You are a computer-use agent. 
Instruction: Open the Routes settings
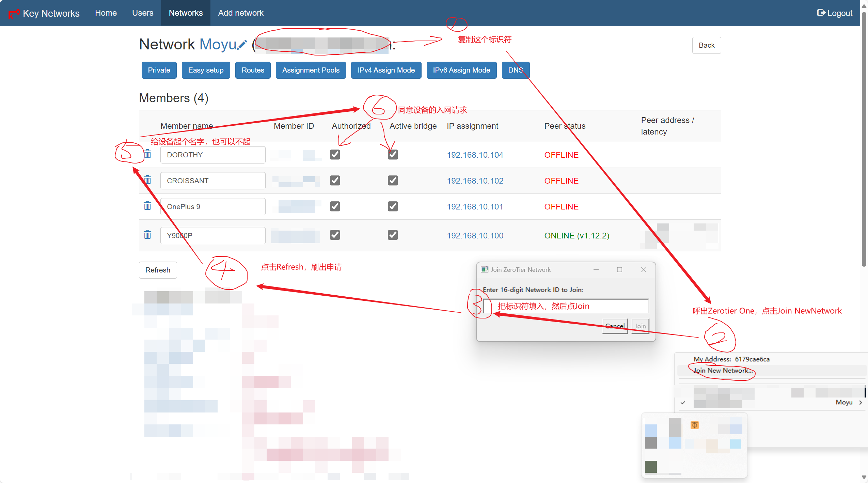pyautogui.click(x=253, y=70)
